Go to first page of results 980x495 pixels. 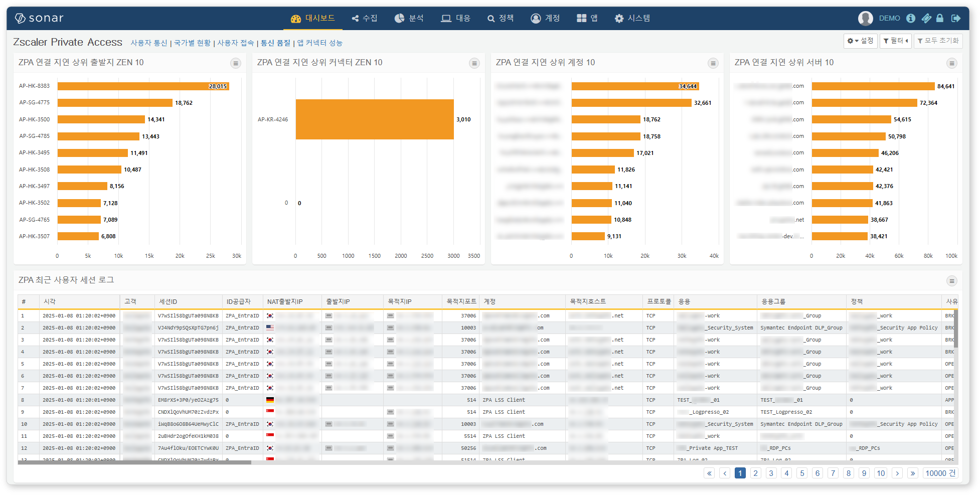(x=709, y=473)
